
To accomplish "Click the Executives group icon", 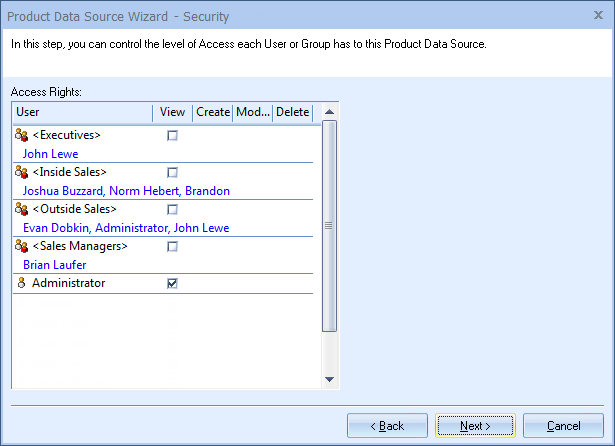I will [22, 135].
